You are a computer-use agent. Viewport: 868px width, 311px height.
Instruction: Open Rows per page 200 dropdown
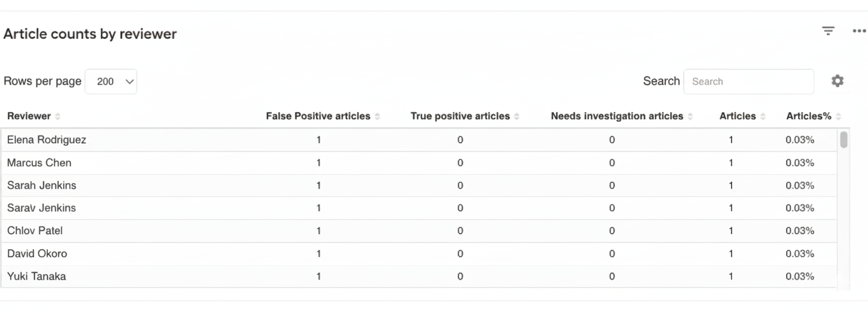click(x=111, y=81)
